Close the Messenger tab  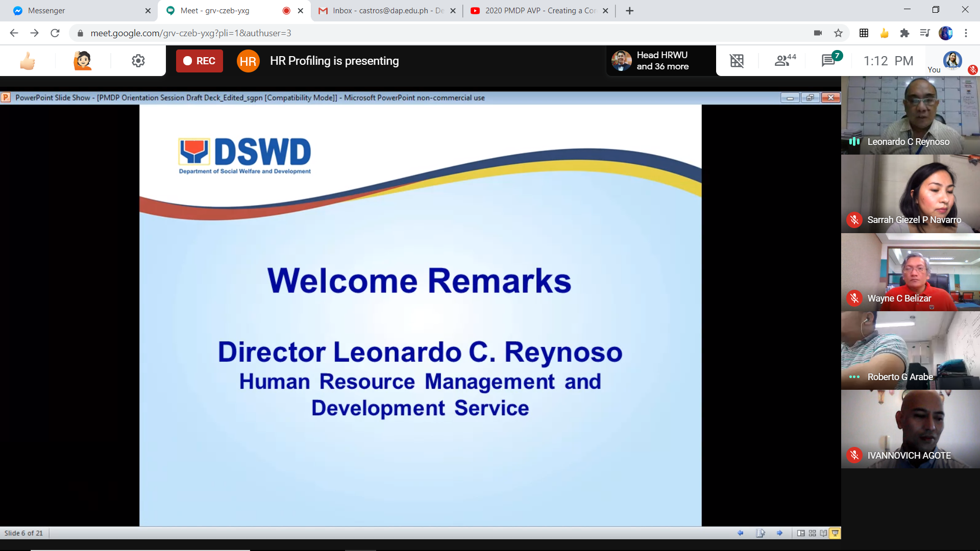coord(148,11)
